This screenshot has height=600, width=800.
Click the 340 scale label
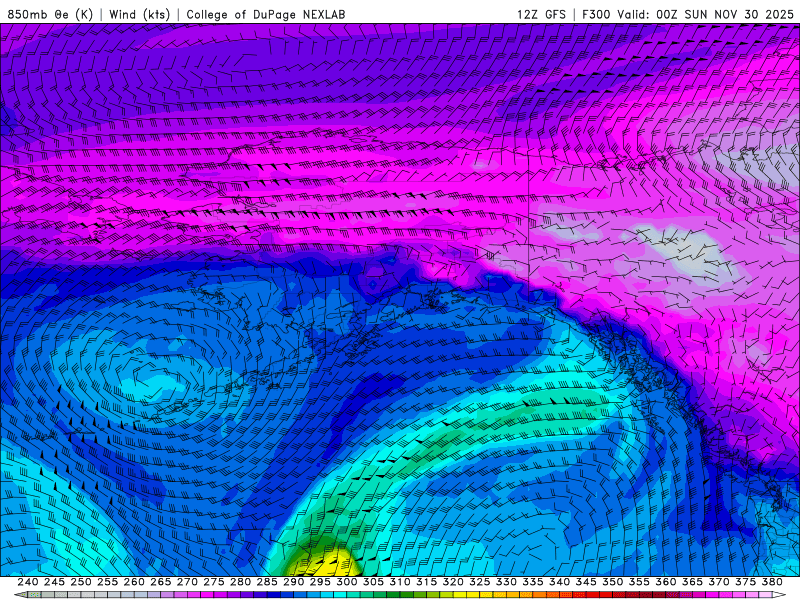tap(559, 582)
